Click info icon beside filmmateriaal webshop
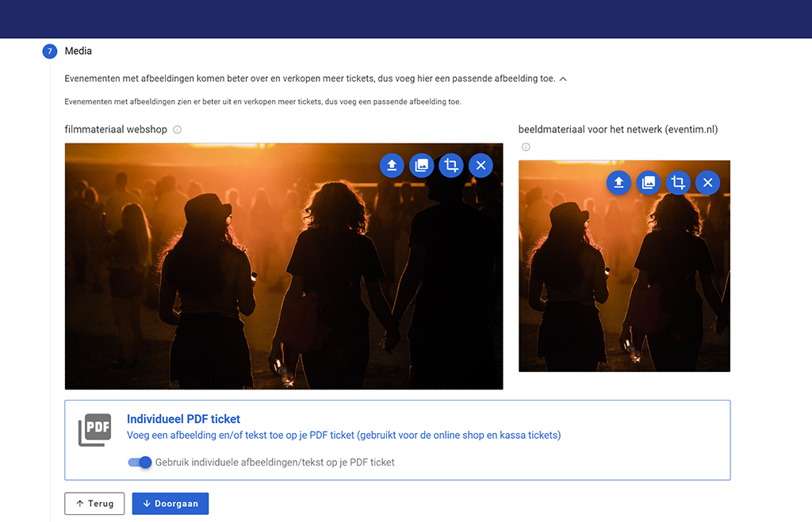 click(x=178, y=129)
